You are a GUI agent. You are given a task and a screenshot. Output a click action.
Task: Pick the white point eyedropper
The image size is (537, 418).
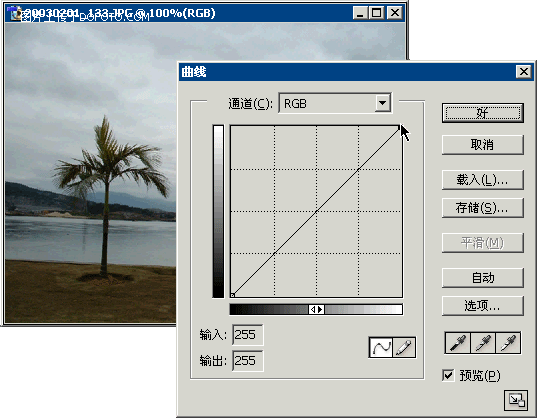click(x=508, y=343)
